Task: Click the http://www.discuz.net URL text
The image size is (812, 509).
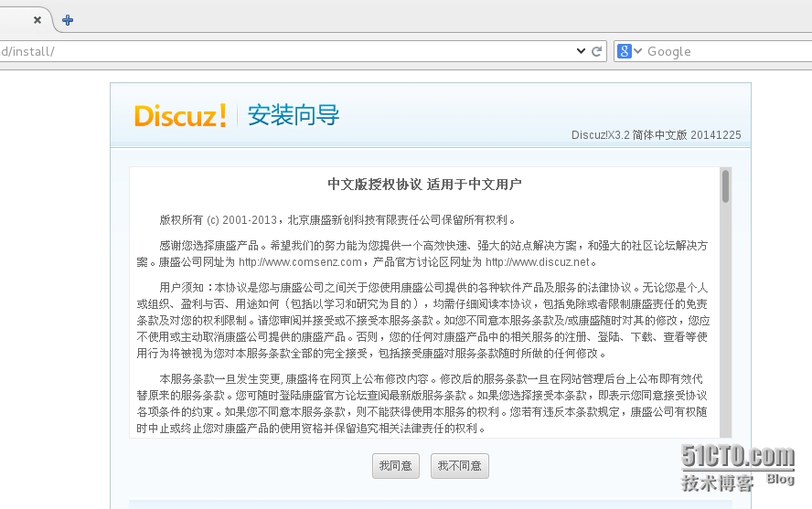Action: tap(538, 262)
